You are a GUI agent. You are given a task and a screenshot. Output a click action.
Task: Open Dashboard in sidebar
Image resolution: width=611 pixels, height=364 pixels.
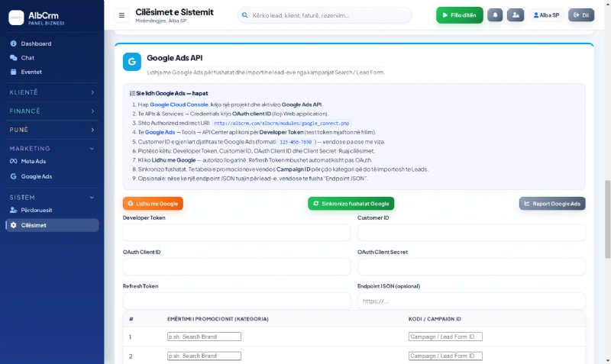pyautogui.click(x=52, y=43)
